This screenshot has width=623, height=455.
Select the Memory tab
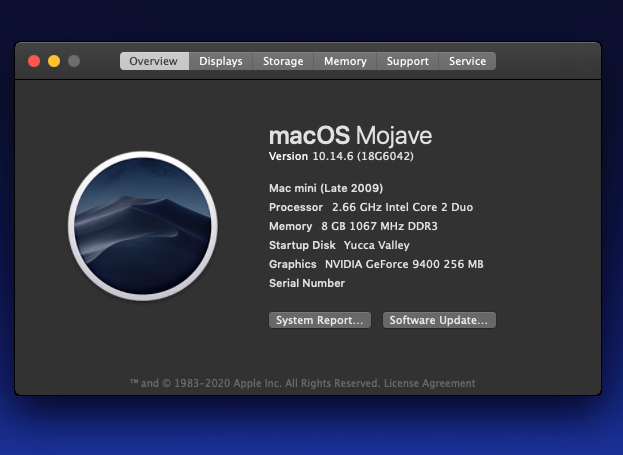point(345,61)
